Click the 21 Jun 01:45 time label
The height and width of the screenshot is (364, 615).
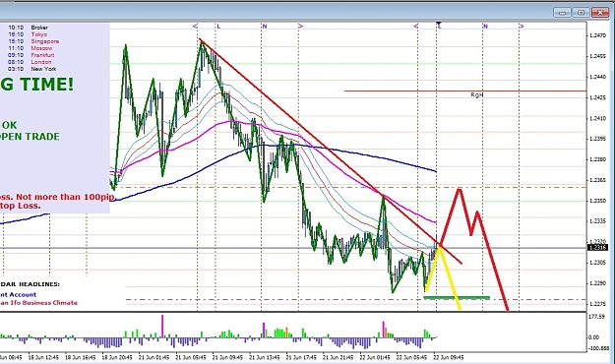pos(154,357)
